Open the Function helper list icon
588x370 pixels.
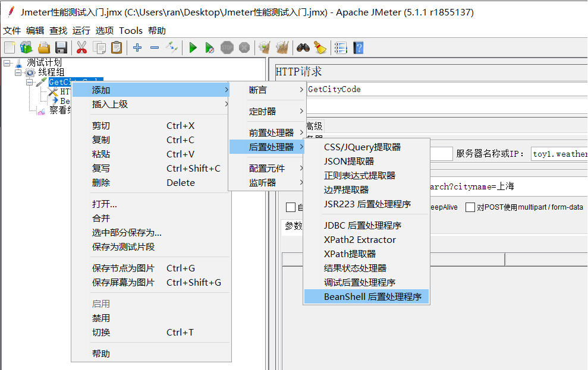click(x=341, y=48)
